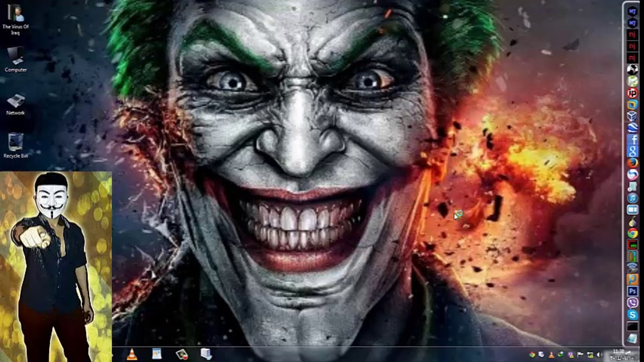The image size is (644, 362).
Task: Launch Viber from the side dock
Action: [632, 303]
